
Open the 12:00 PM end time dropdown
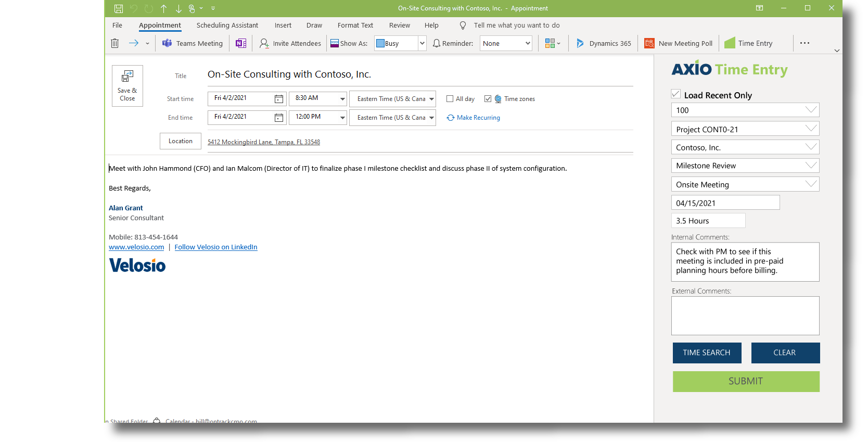point(342,118)
